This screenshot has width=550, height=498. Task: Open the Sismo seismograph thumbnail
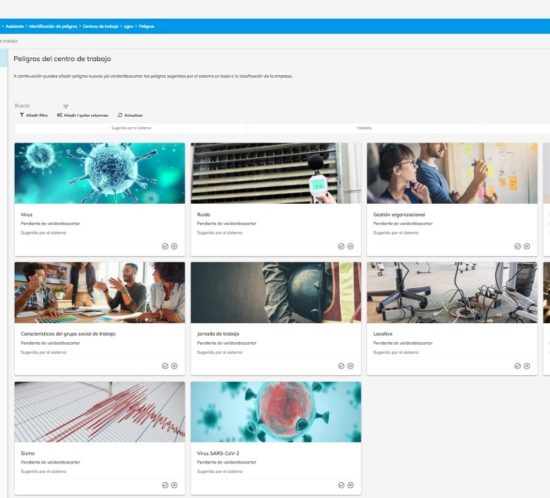100,412
